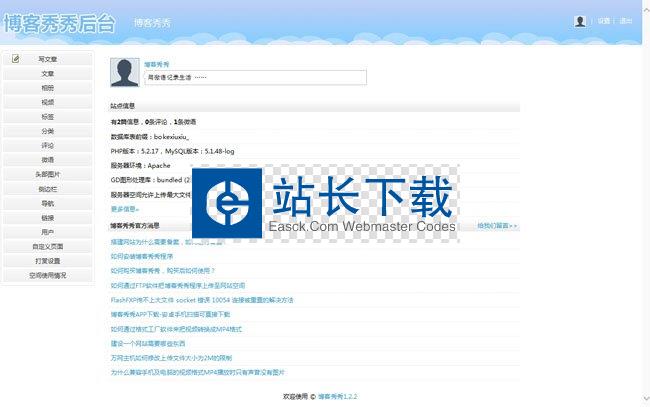Open the header user avatar icon
This screenshot has height=407, width=650.
tap(580, 21)
